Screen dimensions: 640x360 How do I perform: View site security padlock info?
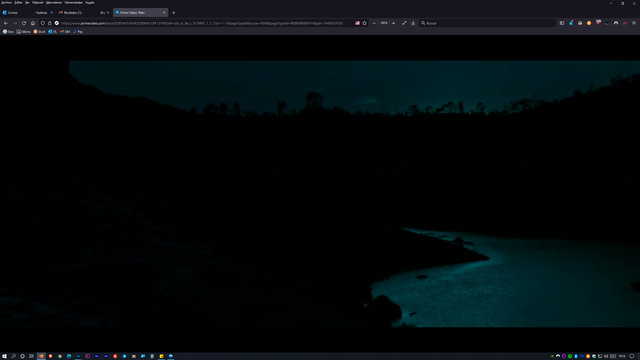(x=50, y=23)
